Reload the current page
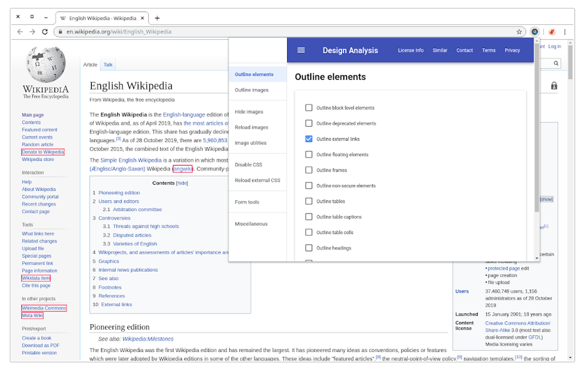The width and height of the screenshot is (588, 368). click(45, 32)
